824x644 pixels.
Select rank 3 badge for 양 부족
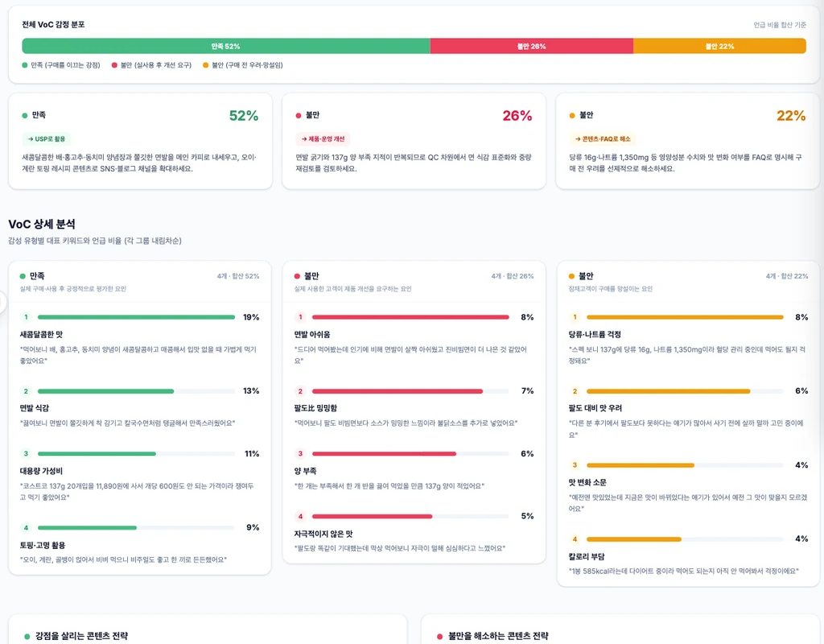click(x=300, y=454)
